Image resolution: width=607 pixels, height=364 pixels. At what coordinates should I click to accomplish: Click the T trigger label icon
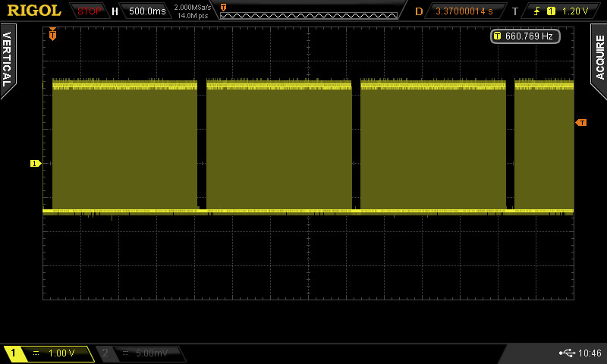[515, 11]
